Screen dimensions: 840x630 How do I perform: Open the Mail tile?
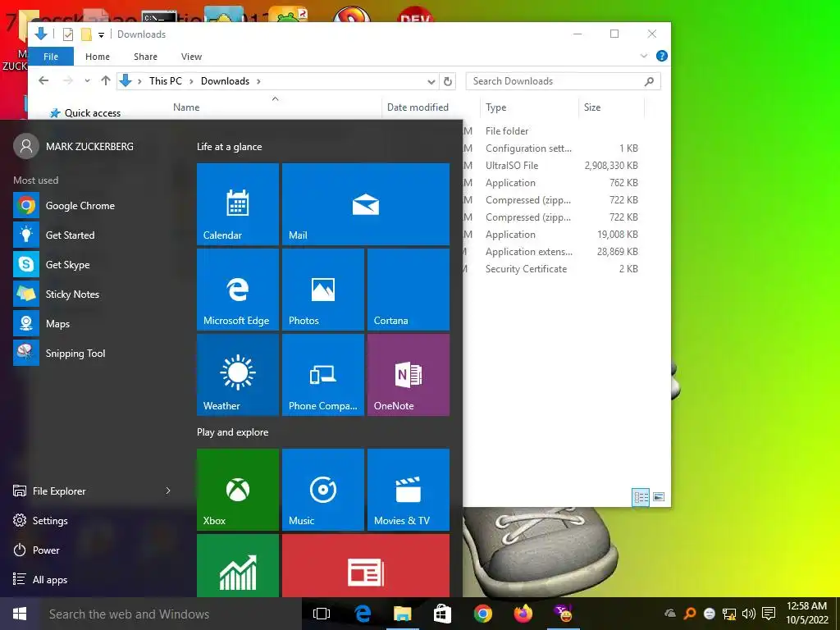tap(366, 204)
